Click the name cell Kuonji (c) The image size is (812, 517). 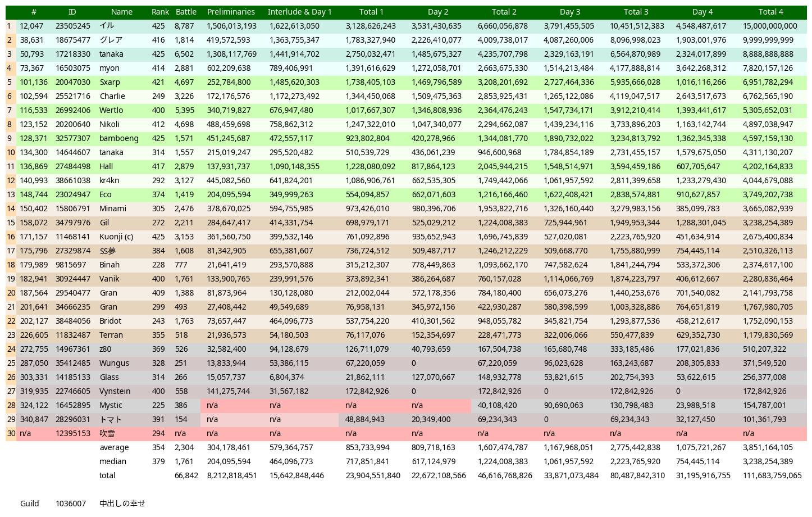point(116,237)
